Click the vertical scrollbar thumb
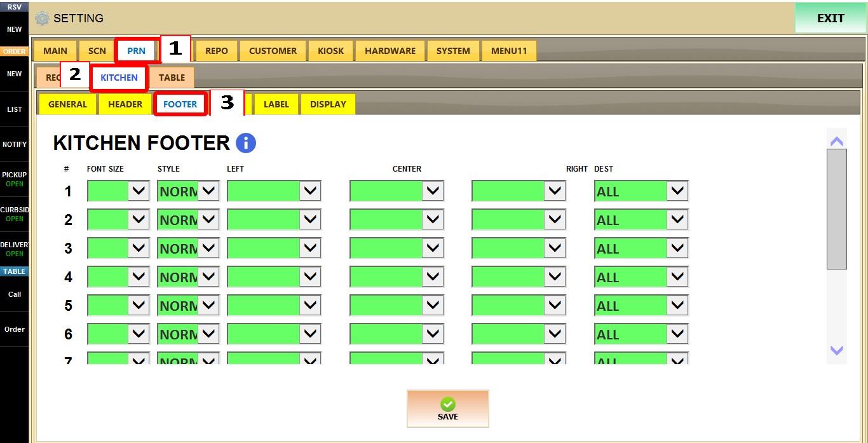This screenshot has height=443, width=868. 837,209
